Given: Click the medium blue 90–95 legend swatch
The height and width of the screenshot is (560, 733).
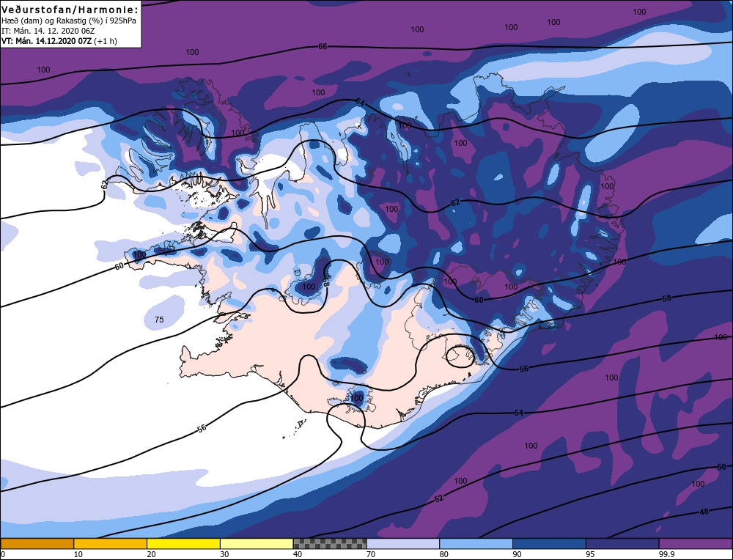Looking at the screenshot, I should (549, 543).
